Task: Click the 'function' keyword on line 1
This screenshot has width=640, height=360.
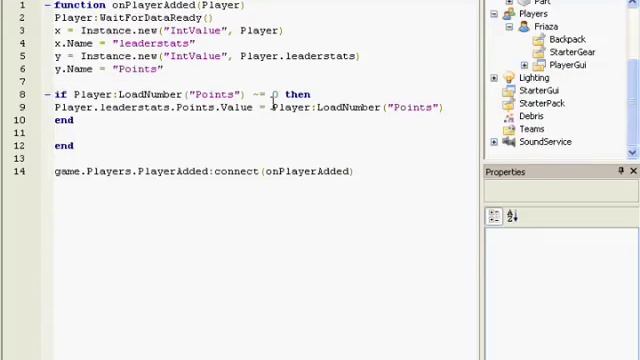Action: coord(80,5)
